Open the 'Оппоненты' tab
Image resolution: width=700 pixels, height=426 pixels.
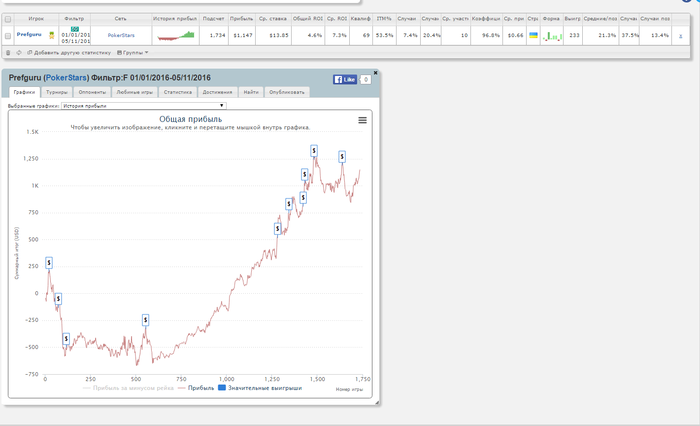click(x=92, y=92)
